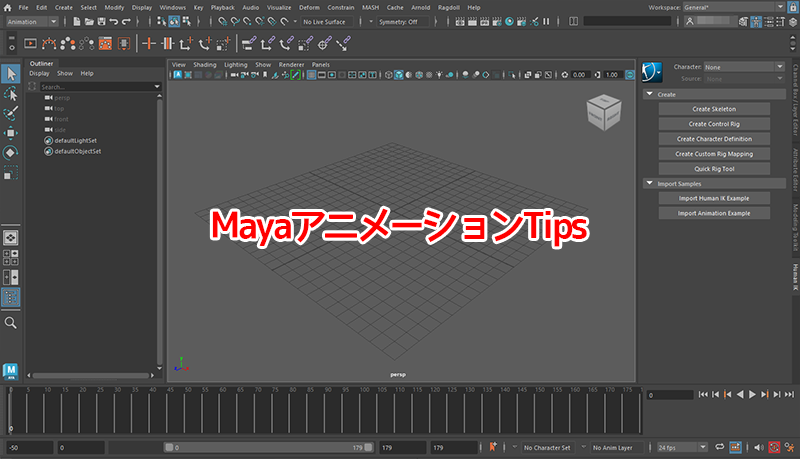Open the viewport Renderer menu
Image resolution: width=800 pixels, height=459 pixels.
pyautogui.click(x=291, y=65)
